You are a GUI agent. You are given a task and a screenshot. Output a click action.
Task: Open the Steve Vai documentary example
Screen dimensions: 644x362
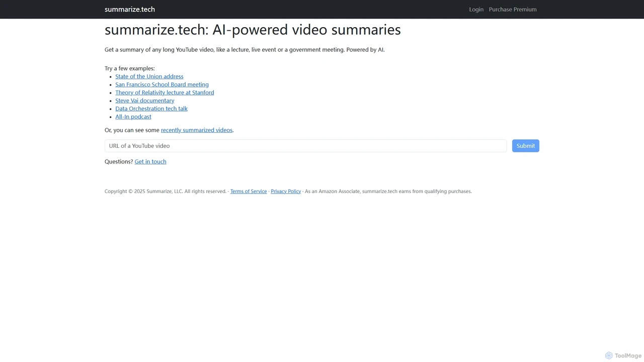coord(145,101)
